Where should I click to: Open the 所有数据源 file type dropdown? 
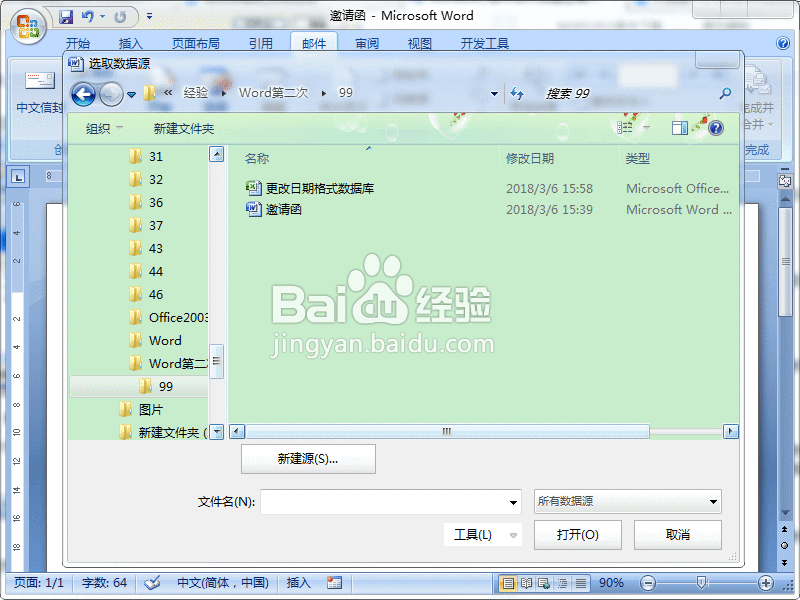coord(628,502)
